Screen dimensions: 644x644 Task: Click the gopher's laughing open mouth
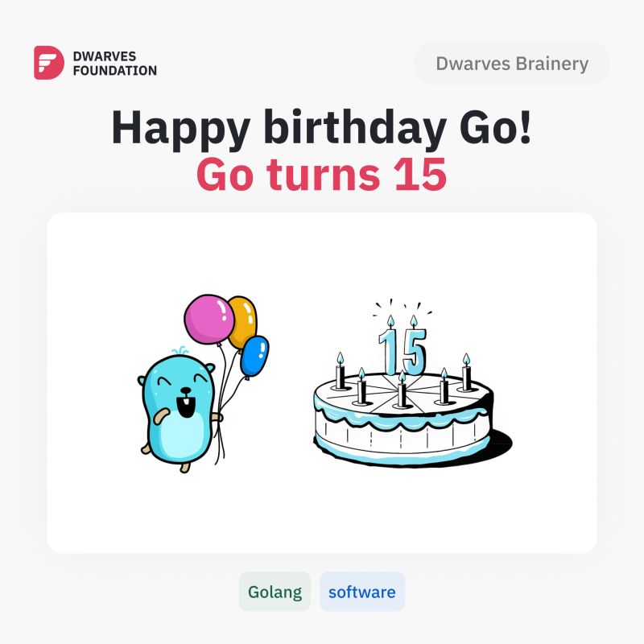click(186, 405)
